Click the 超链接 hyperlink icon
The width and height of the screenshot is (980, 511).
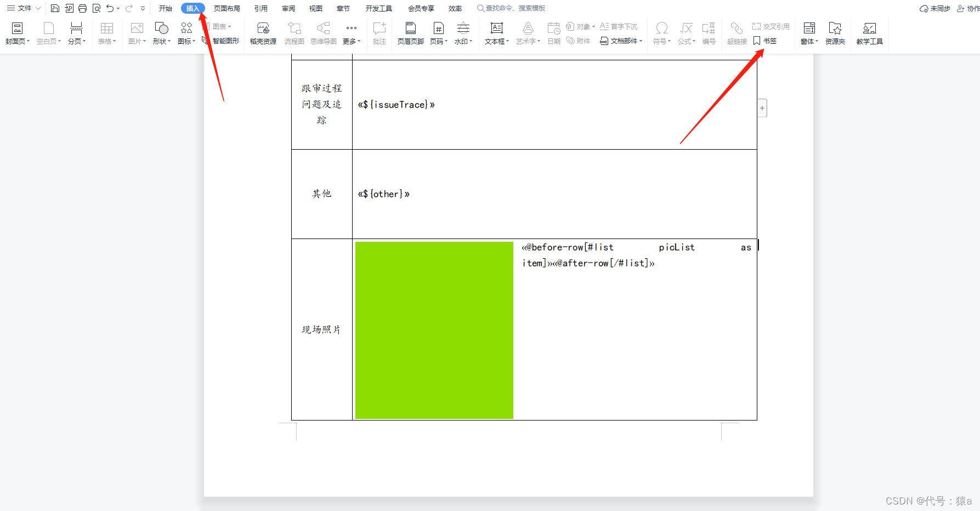point(737,29)
